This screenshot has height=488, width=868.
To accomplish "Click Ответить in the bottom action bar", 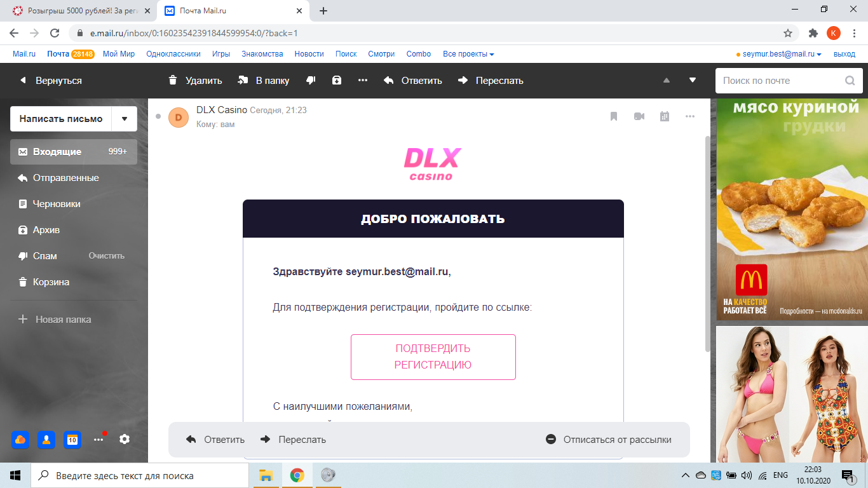I will (215, 440).
